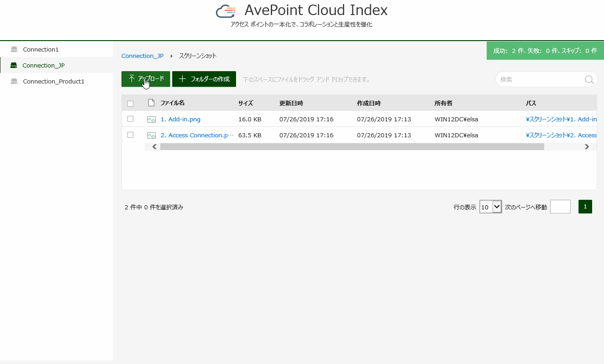Click the drive icon next to Connection_Product1
The width and height of the screenshot is (604, 364).
coord(14,81)
